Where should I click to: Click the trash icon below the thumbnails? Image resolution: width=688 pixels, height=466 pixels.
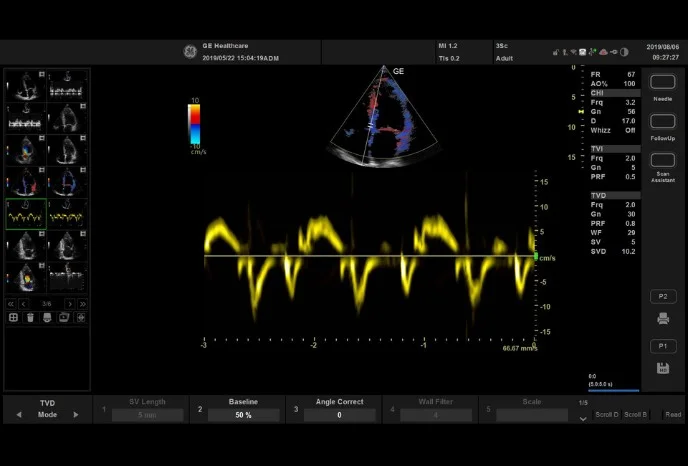pyautogui.click(x=30, y=317)
